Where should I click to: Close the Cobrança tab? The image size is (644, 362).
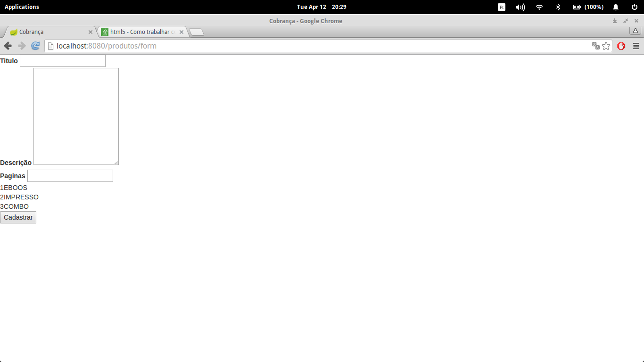coord(91,32)
